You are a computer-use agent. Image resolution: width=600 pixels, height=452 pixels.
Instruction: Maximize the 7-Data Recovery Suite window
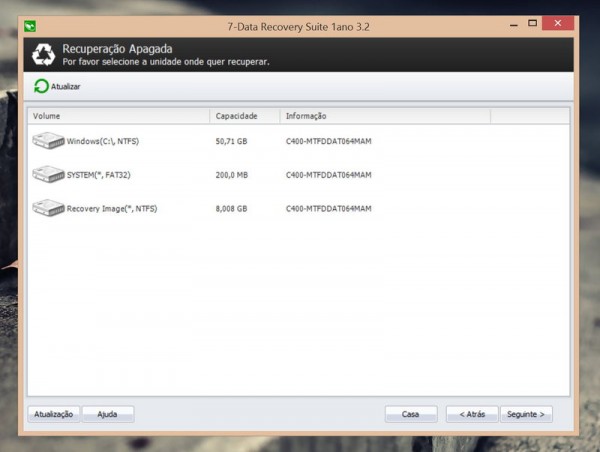tap(532, 23)
